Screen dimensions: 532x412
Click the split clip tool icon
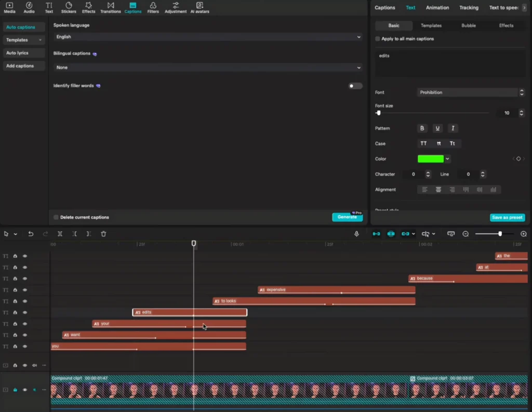(60, 234)
